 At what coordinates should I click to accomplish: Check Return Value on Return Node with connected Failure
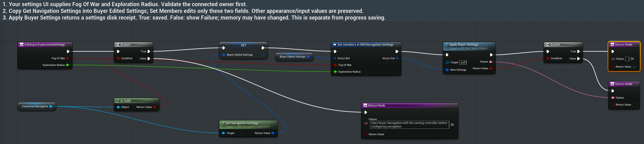coord(634,105)
